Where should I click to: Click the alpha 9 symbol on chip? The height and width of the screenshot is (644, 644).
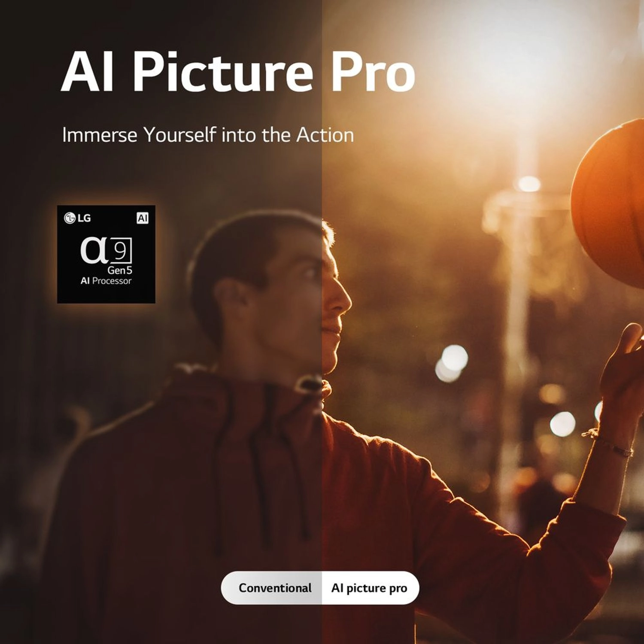[106, 250]
